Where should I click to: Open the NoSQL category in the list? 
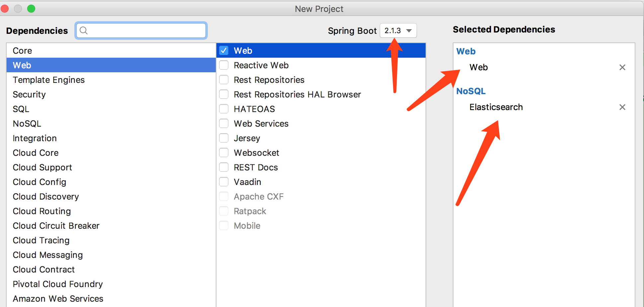[x=111, y=123]
